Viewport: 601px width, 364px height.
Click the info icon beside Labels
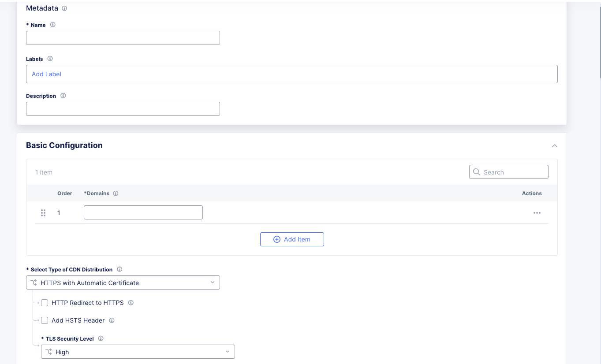[x=50, y=59]
